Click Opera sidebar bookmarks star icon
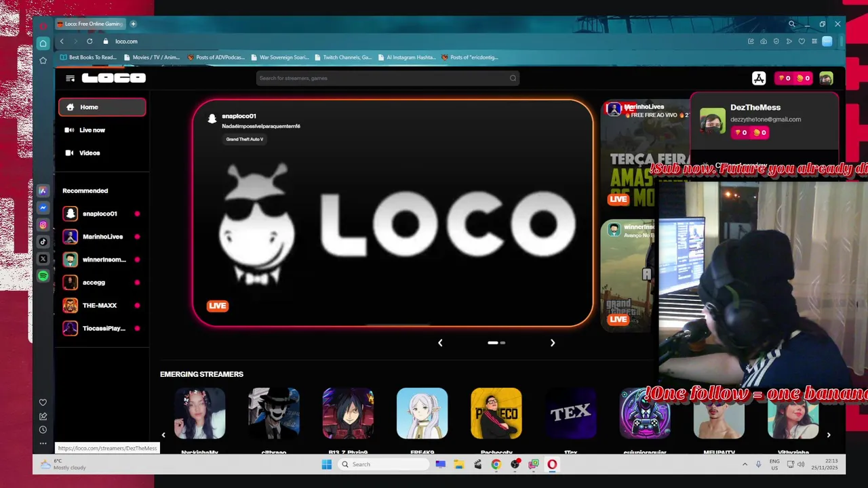868x488 pixels. pyautogui.click(x=43, y=60)
